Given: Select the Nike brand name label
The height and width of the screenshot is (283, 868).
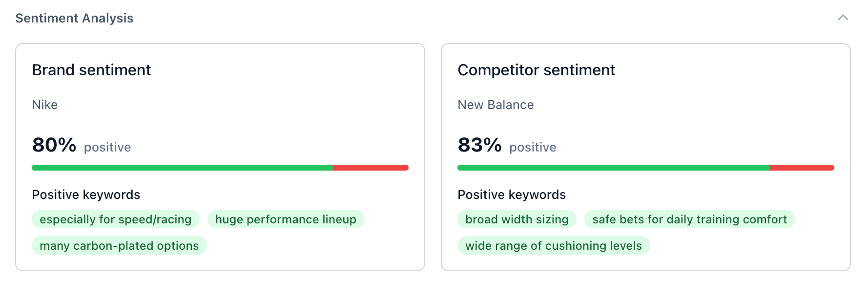Looking at the screenshot, I should pos(45,105).
